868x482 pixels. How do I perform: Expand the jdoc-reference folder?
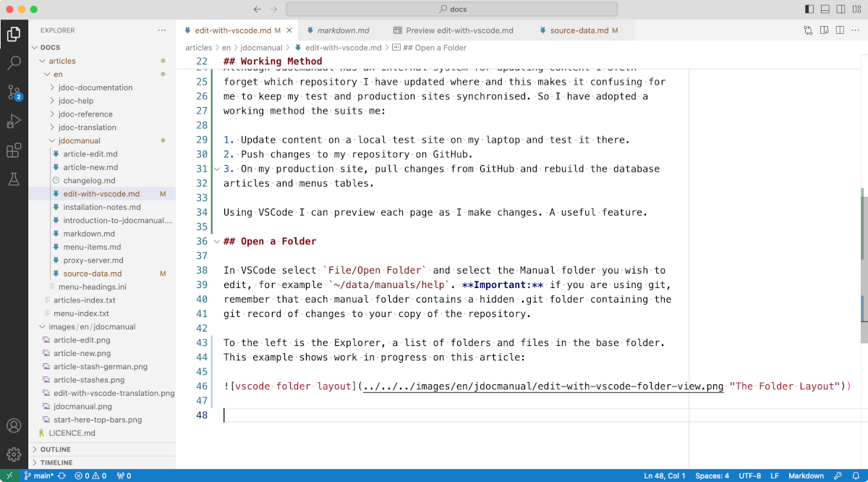click(85, 114)
